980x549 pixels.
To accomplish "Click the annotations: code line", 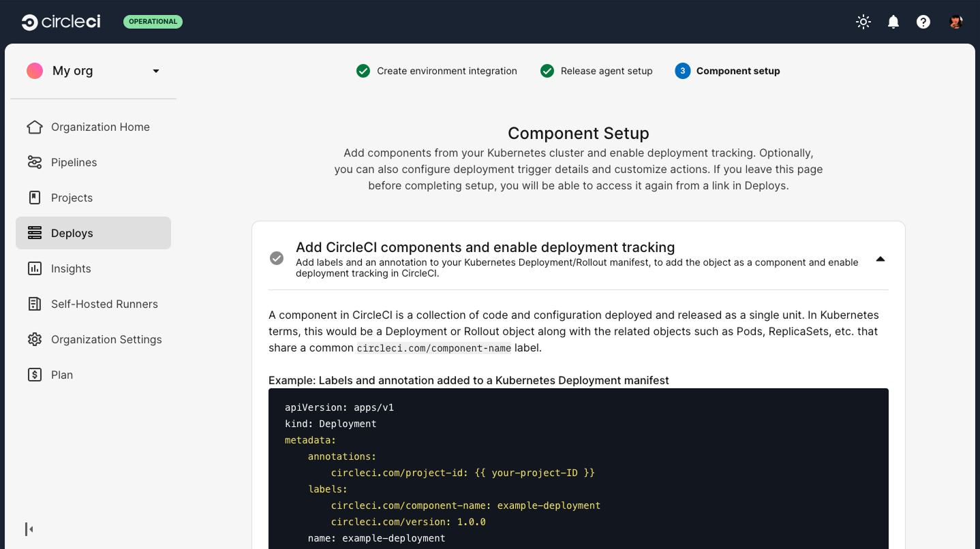I will coord(342,456).
